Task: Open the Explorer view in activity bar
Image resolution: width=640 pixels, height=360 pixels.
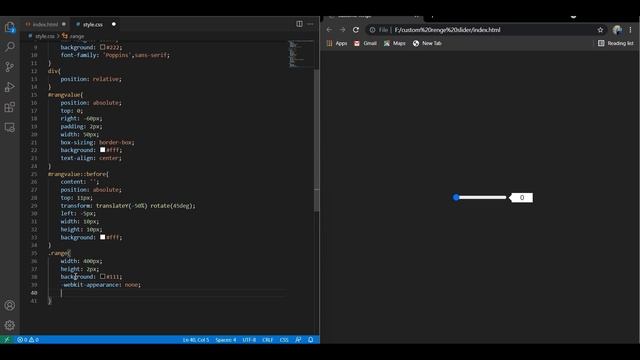Action: click(x=10, y=27)
